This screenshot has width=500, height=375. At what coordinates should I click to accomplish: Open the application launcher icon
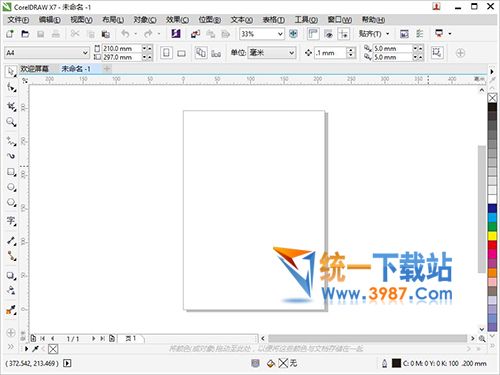(x=439, y=34)
